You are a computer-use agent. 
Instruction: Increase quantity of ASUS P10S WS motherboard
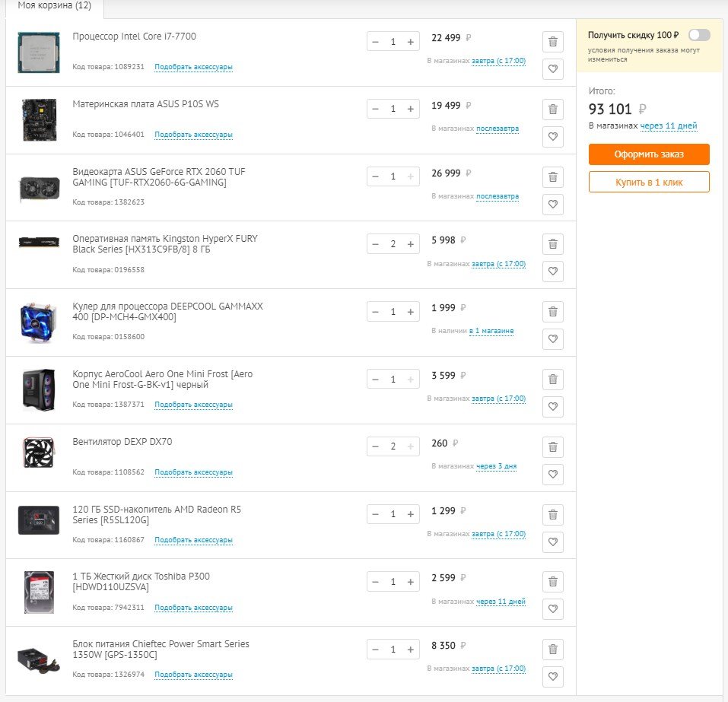point(411,109)
